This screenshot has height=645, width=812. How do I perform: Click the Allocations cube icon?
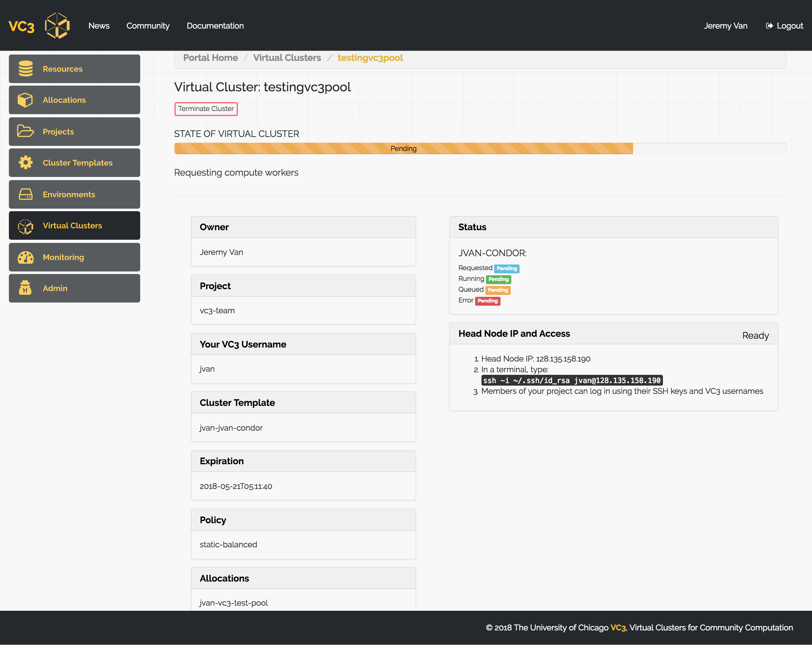(x=26, y=100)
